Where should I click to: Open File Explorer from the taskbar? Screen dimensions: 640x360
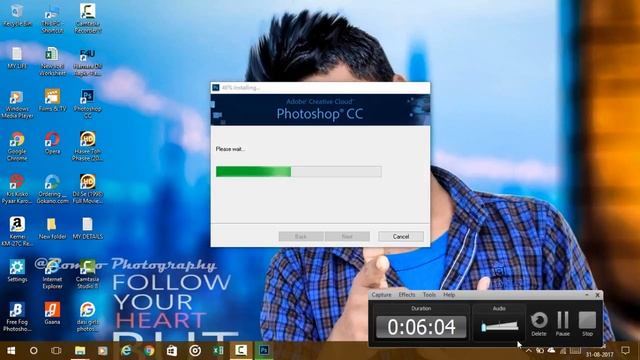(x=80, y=351)
